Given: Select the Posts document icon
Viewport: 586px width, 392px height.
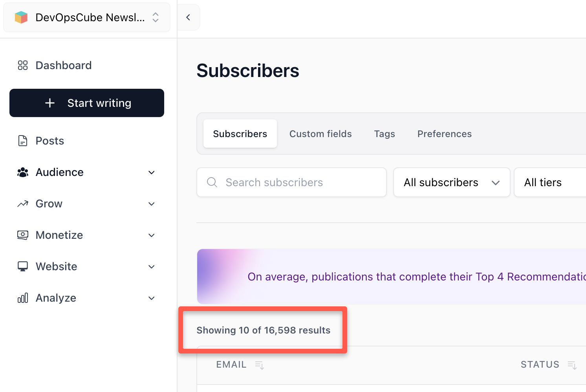Looking at the screenshot, I should click(22, 141).
